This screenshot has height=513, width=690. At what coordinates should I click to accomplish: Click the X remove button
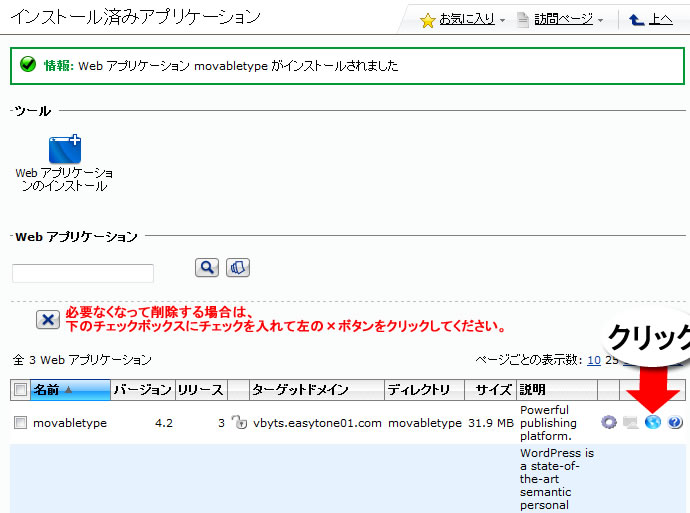click(47, 319)
